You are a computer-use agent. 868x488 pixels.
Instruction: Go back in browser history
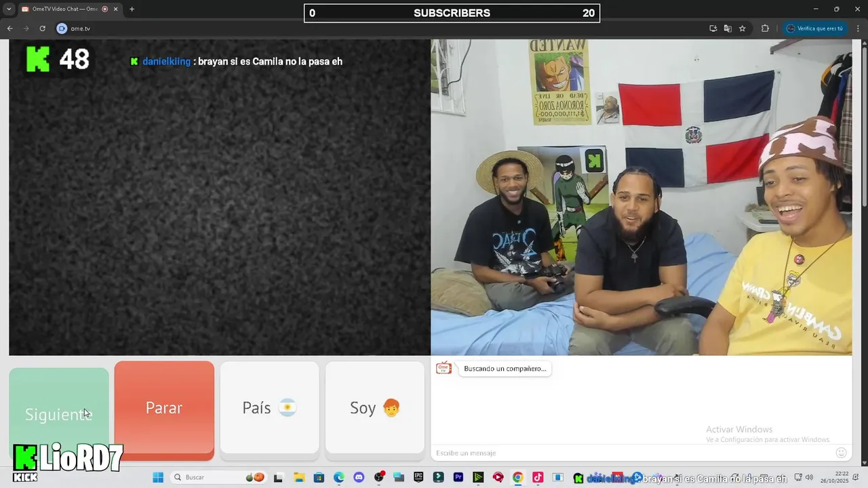[9, 28]
